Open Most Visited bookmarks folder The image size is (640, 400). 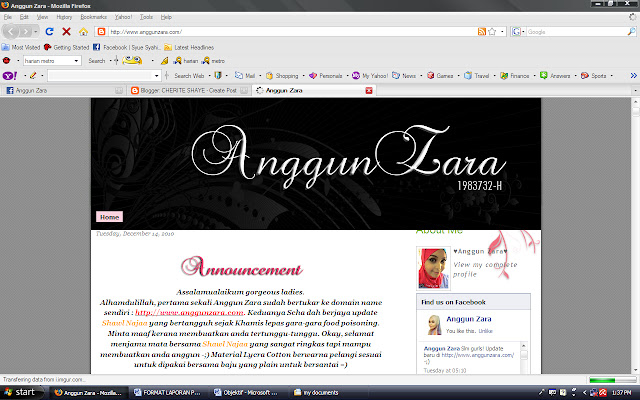tap(21, 47)
